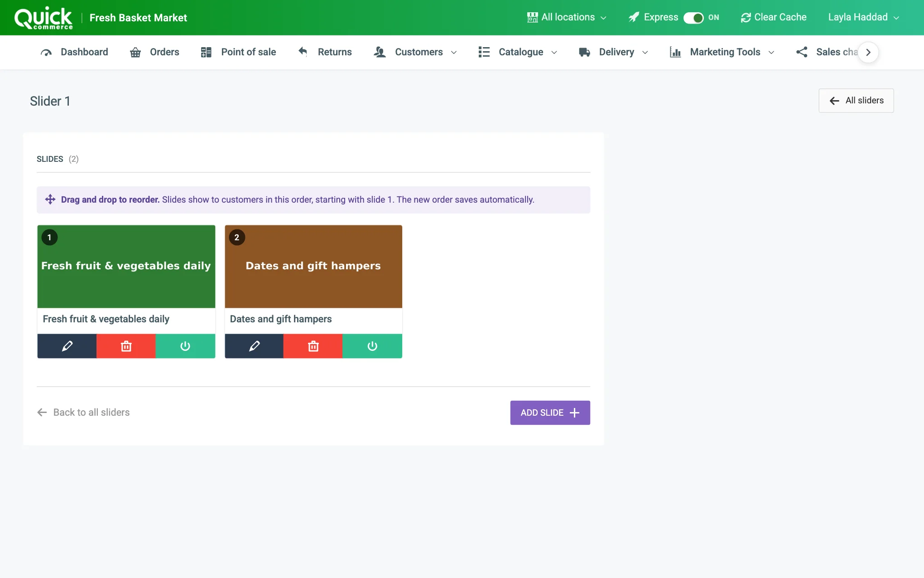Expand the Delivery chevron

click(x=645, y=53)
